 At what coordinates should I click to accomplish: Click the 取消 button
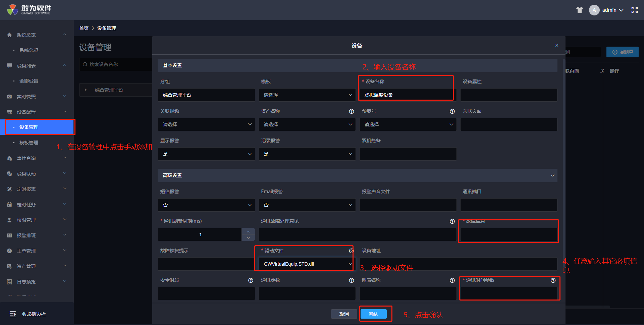coord(344,314)
